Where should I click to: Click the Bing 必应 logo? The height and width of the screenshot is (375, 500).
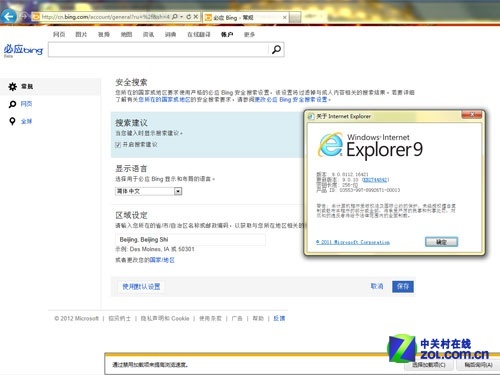(x=23, y=50)
